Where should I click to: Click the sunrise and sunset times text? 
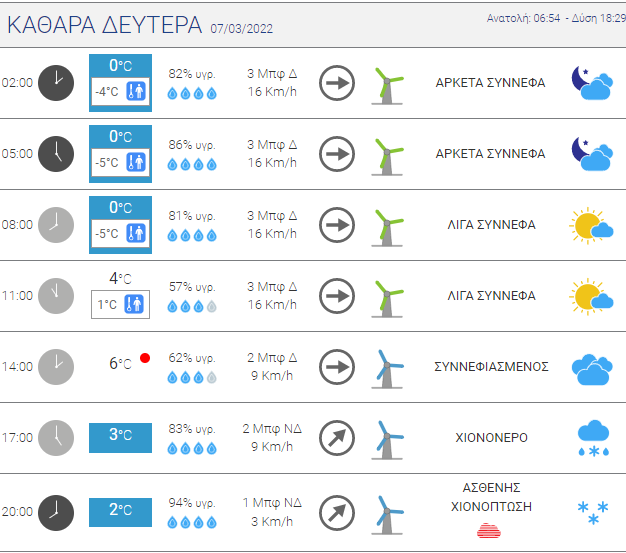555,19
